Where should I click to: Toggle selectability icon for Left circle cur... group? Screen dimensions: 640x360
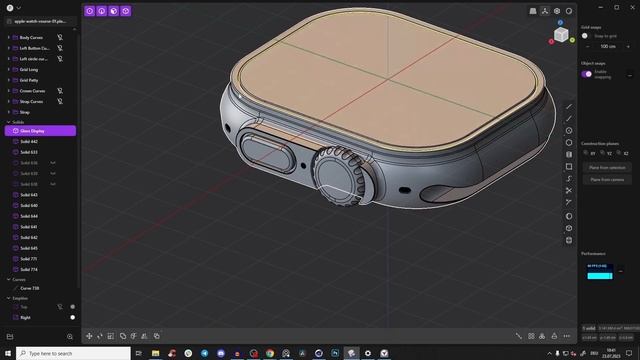click(60, 59)
